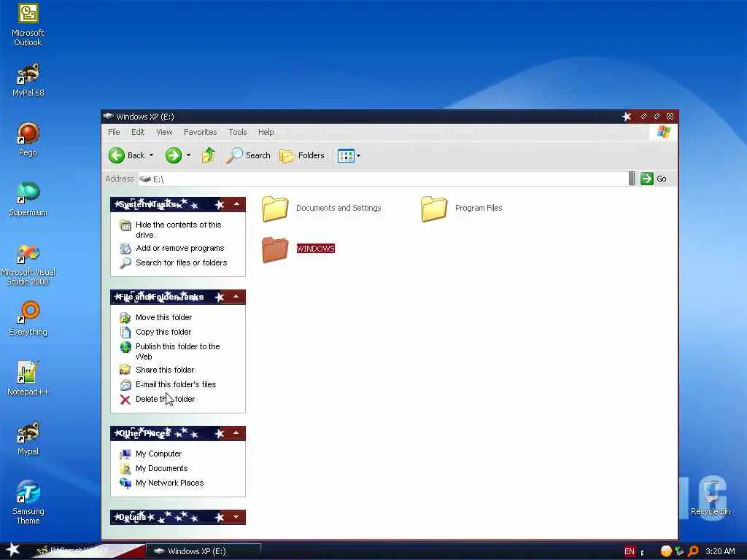Open the Edit menu
747x560 pixels.
[138, 132]
